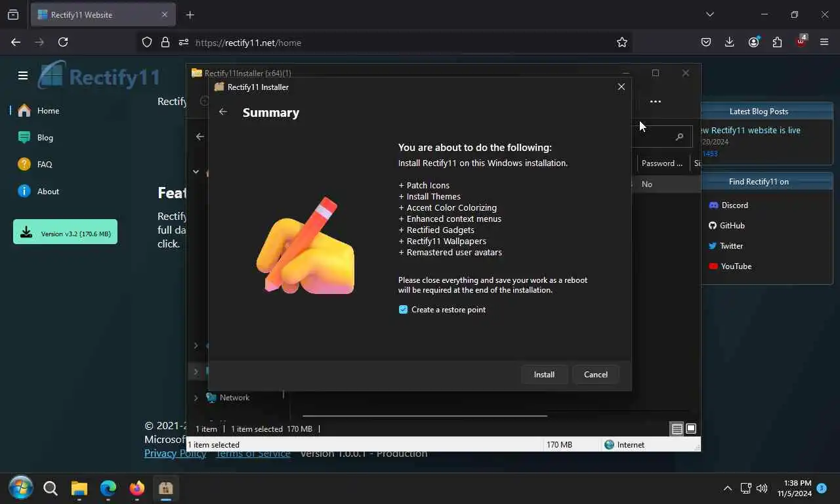Open volume control in system tray
This screenshot has width=840, height=504.
point(762,488)
